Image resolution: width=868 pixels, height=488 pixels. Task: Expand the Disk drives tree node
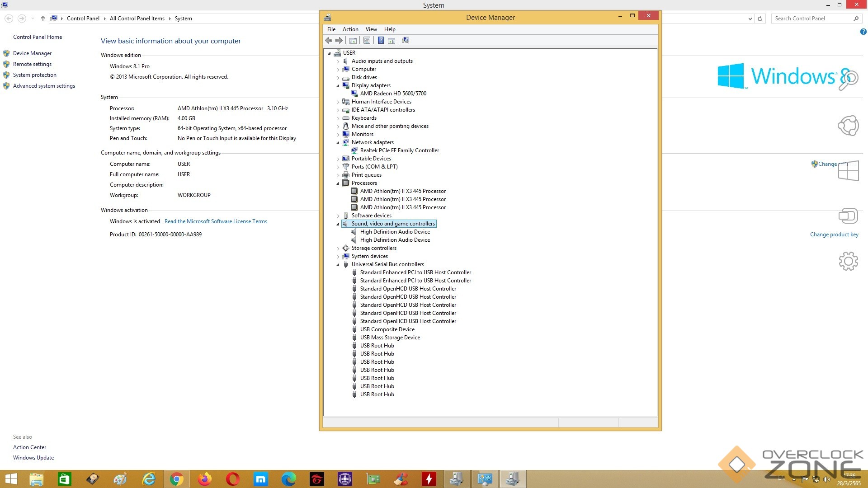coord(338,78)
